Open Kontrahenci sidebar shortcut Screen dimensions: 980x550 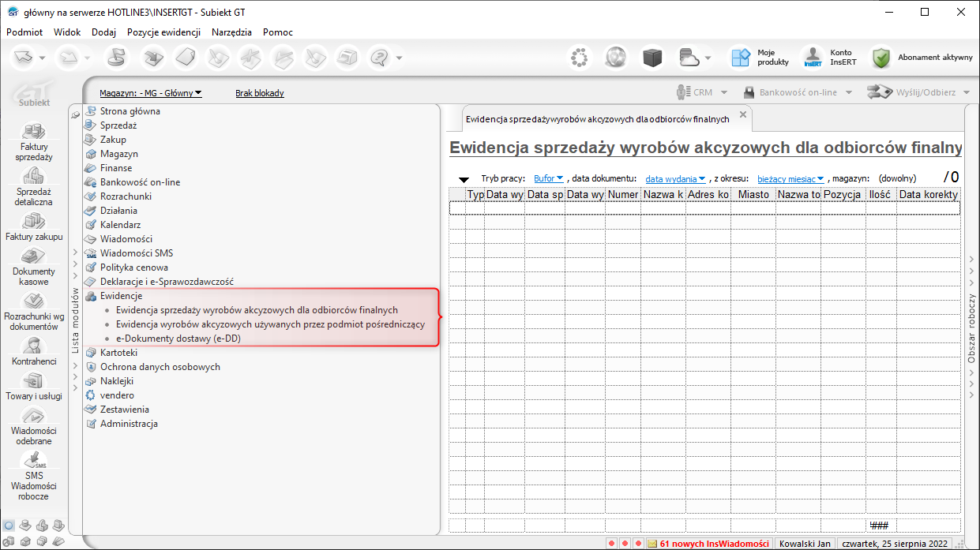(x=34, y=352)
